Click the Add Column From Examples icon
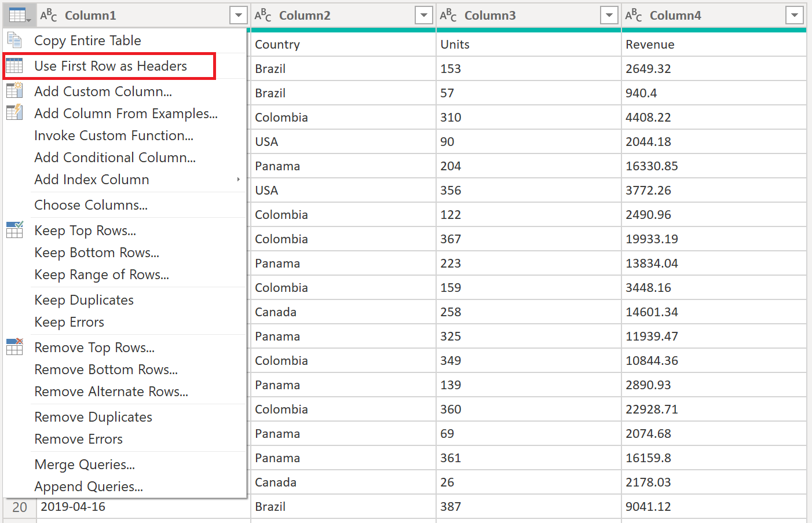This screenshot has height=523, width=812. click(x=14, y=114)
